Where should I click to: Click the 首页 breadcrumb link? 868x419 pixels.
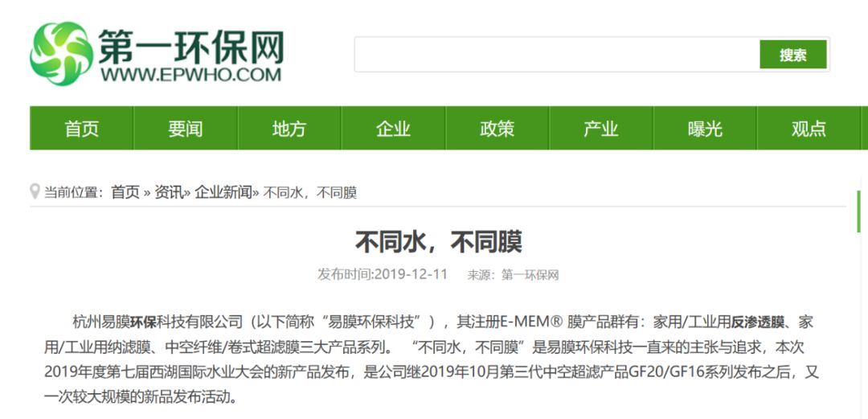(x=125, y=192)
